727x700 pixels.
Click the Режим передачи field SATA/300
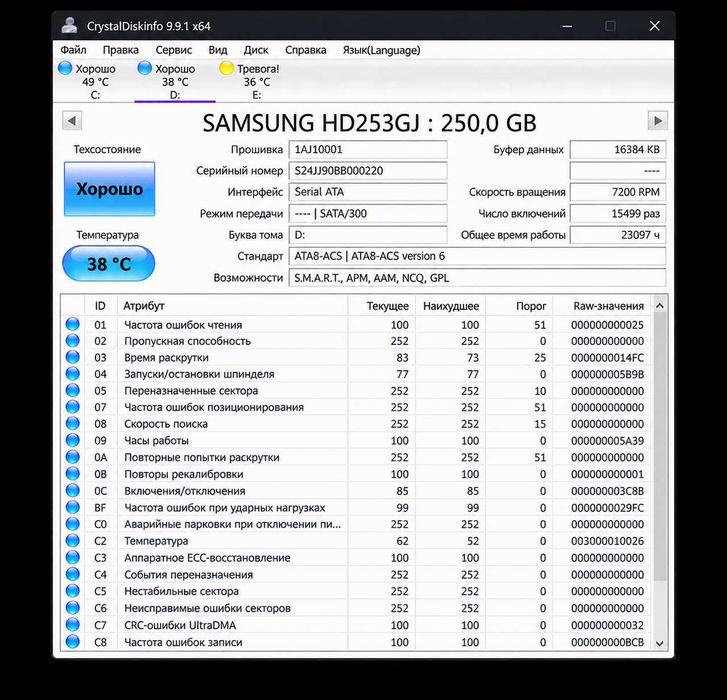[368, 213]
